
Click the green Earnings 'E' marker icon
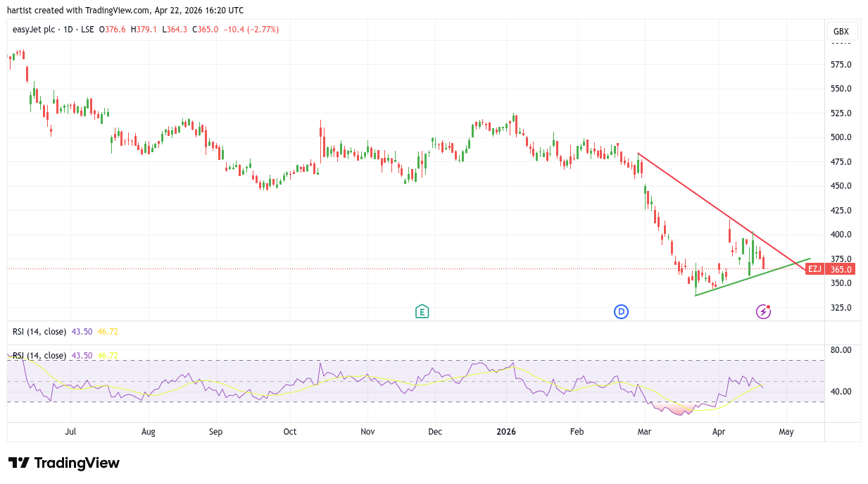click(x=422, y=311)
